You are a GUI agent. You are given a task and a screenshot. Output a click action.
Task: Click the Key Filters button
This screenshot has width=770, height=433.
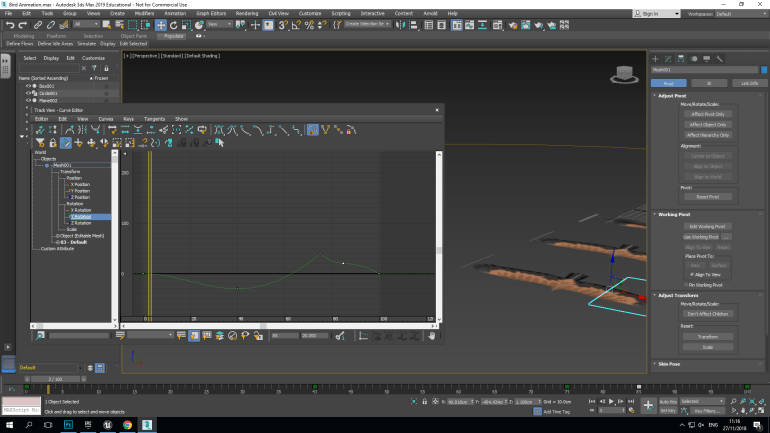pos(707,411)
